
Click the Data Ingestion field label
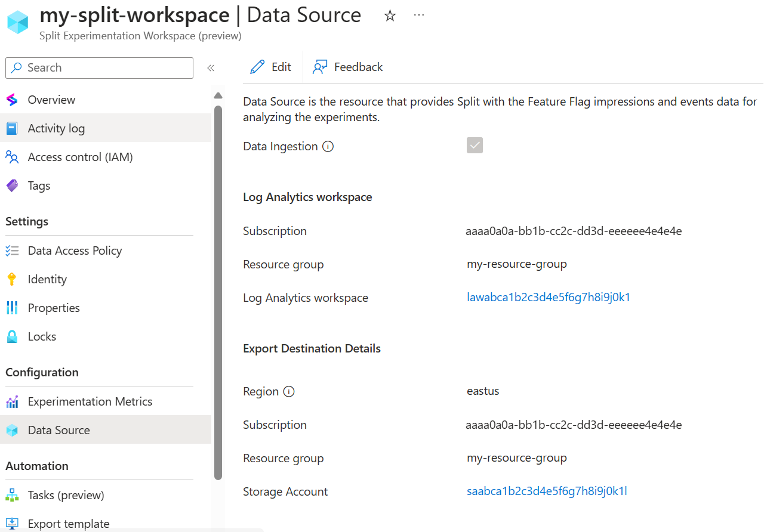[x=281, y=146]
